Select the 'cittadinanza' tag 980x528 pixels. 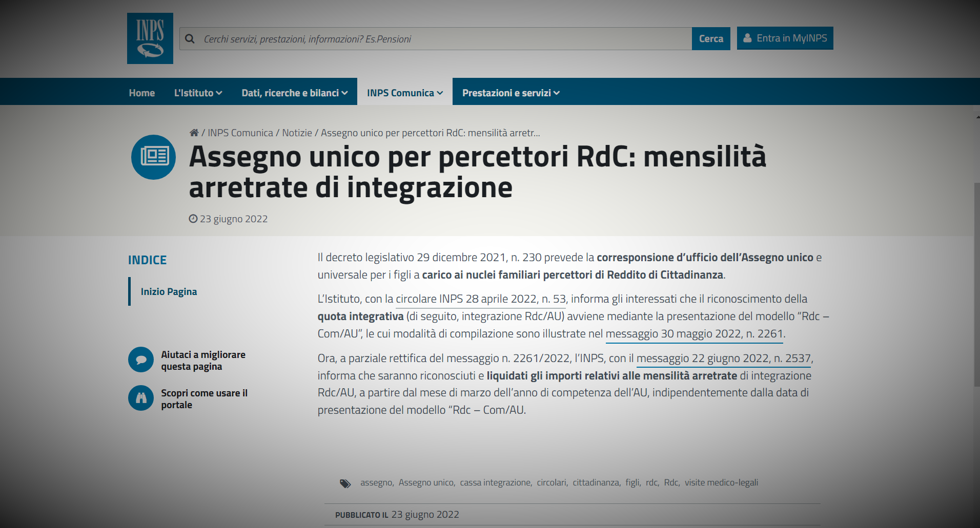(596, 482)
